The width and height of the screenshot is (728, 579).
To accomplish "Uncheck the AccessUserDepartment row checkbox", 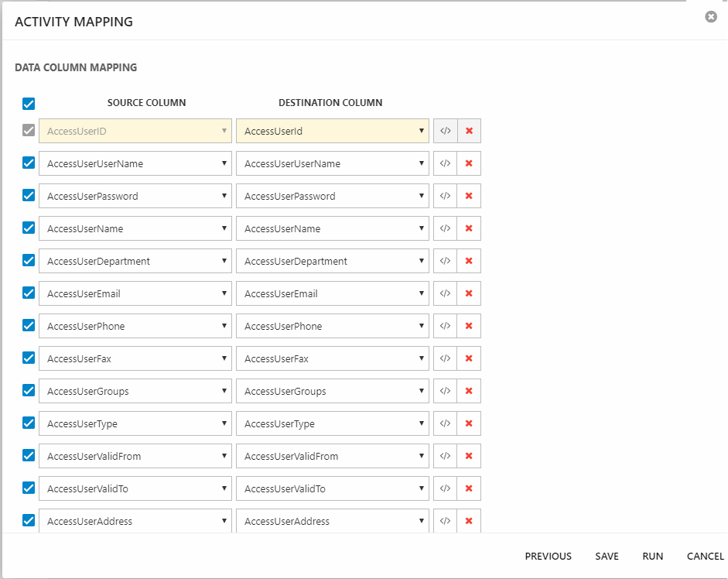I will pos(29,261).
